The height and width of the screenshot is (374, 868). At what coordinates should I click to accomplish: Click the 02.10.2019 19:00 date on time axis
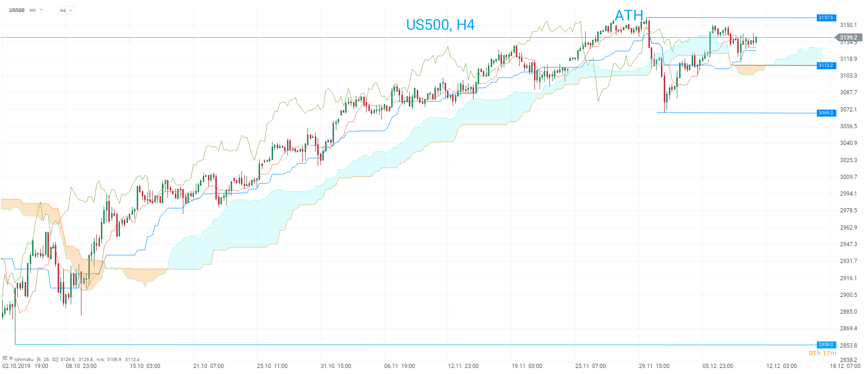click(x=25, y=366)
